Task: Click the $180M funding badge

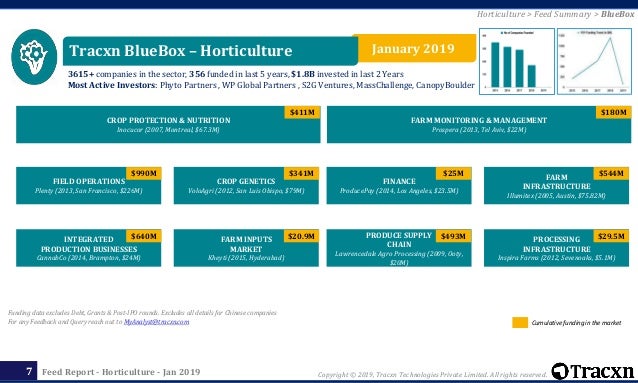Action: (x=614, y=112)
